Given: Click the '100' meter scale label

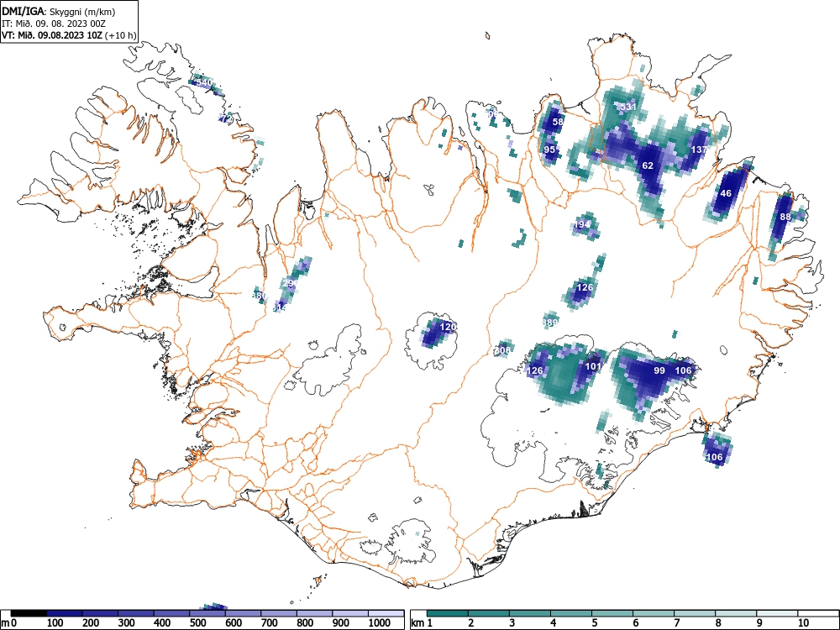Looking at the screenshot, I should coord(55,623).
